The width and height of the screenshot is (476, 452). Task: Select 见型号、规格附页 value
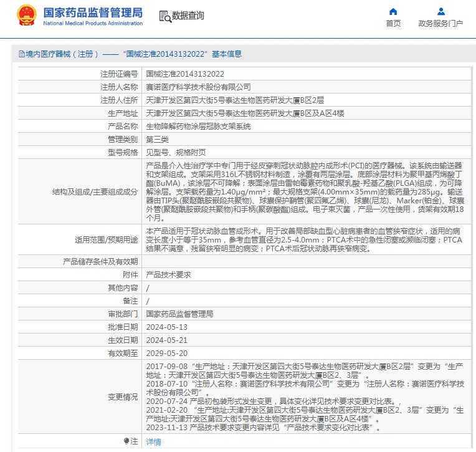point(176,153)
